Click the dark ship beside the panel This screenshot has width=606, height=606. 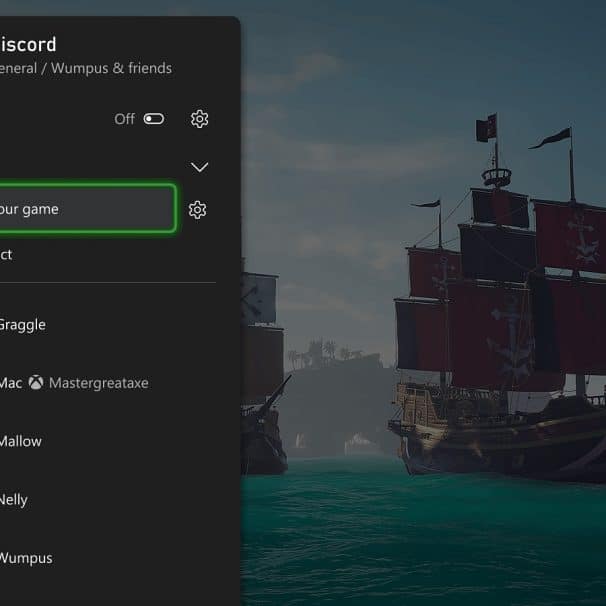(264, 373)
